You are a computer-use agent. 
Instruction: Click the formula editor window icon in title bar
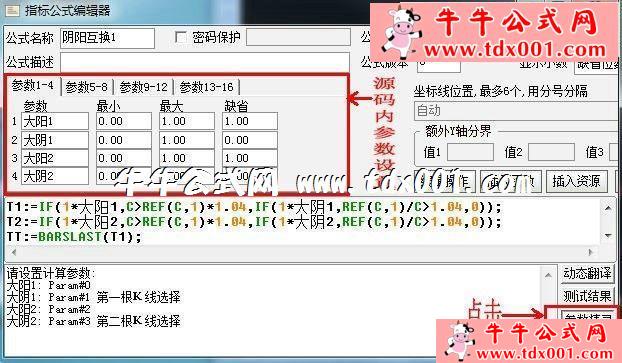11,10
